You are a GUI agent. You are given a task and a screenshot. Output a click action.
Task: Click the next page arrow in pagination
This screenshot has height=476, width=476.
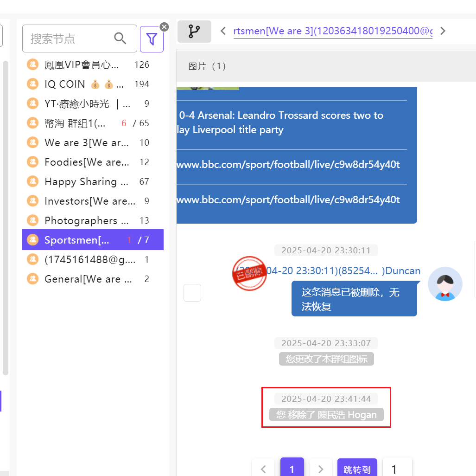point(320,469)
